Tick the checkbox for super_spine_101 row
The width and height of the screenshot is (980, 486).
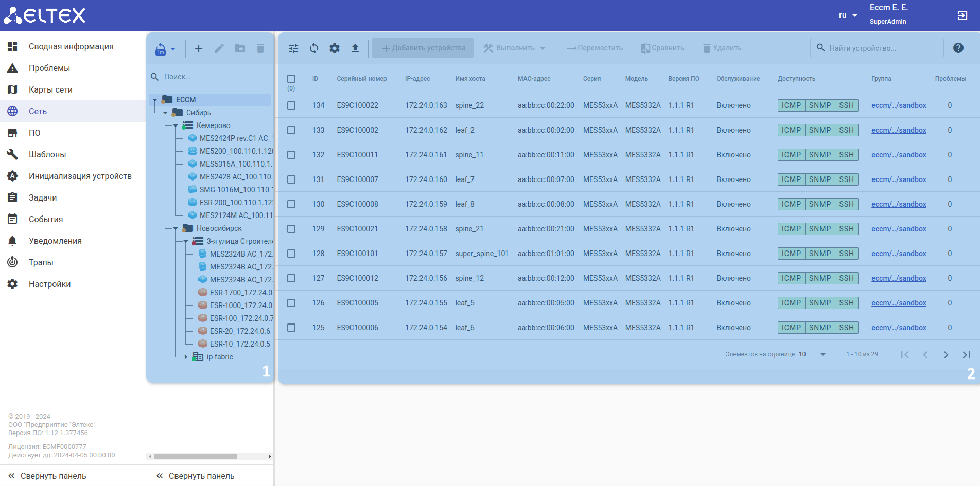point(291,254)
